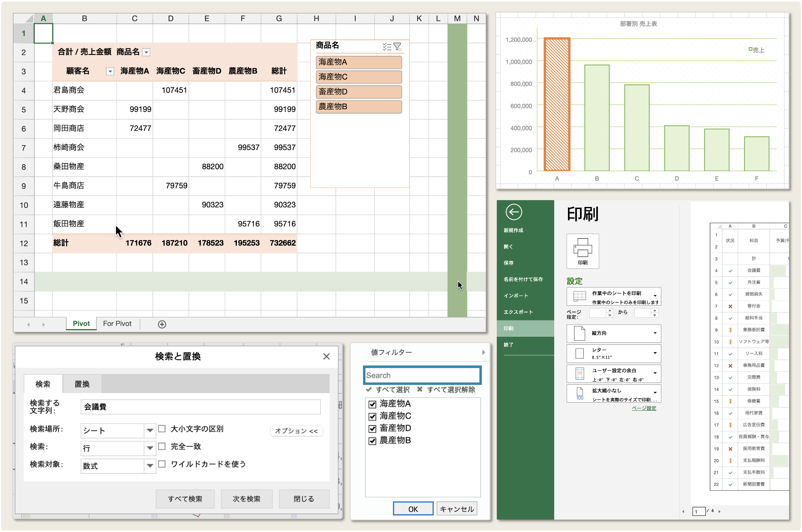Toggle the 農産物B slicer button
This screenshot has width=802, height=532.
click(x=359, y=107)
